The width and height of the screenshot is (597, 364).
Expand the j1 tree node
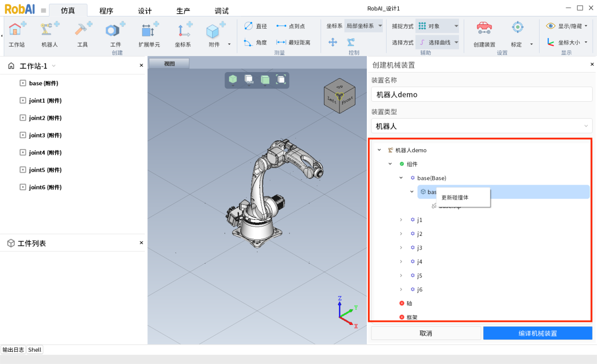401,220
